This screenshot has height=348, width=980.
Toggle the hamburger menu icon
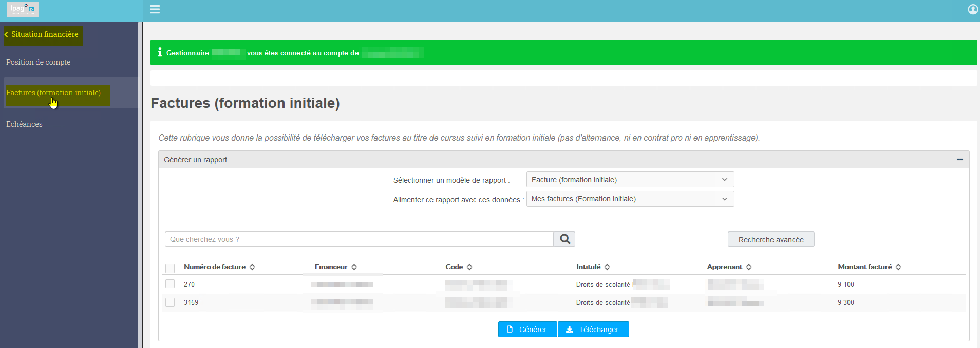click(x=155, y=9)
